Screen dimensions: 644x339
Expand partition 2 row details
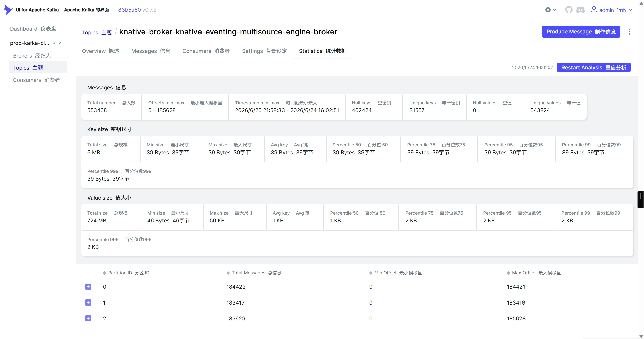click(88, 318)
